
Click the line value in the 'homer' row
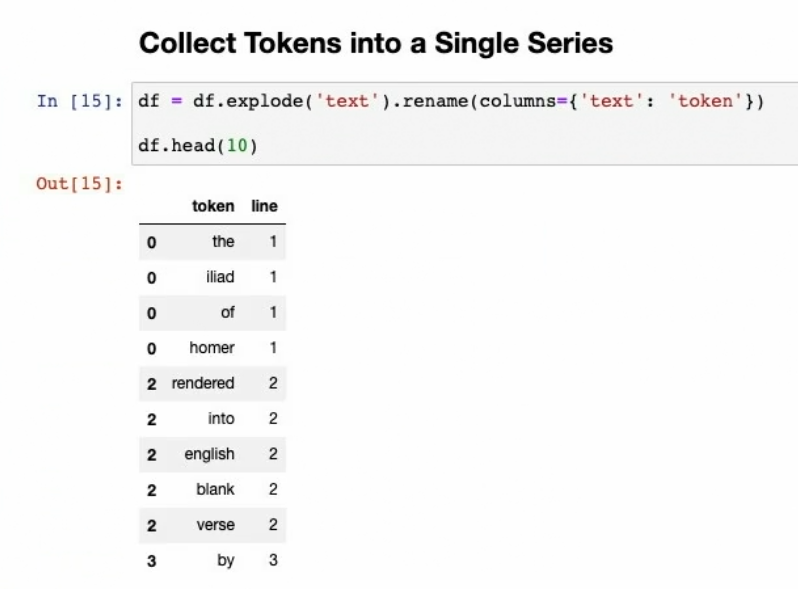(273, 348)
